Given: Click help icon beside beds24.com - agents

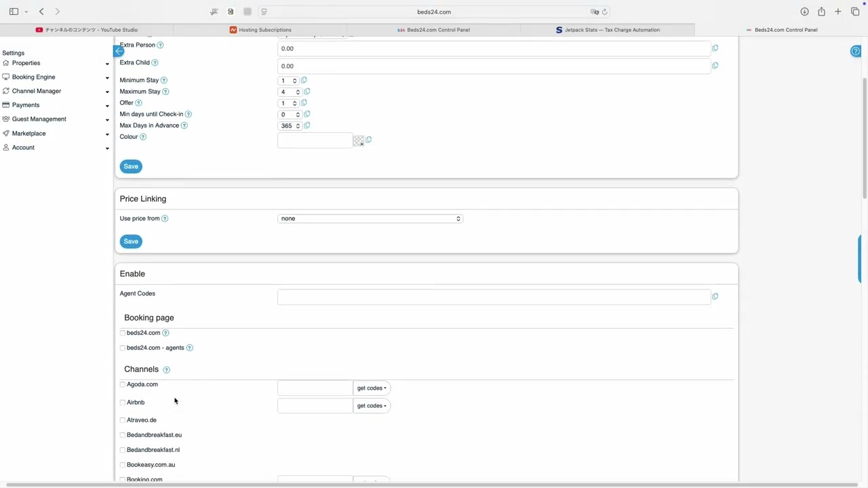Looking at the screenshot, I should pos(189,348).
